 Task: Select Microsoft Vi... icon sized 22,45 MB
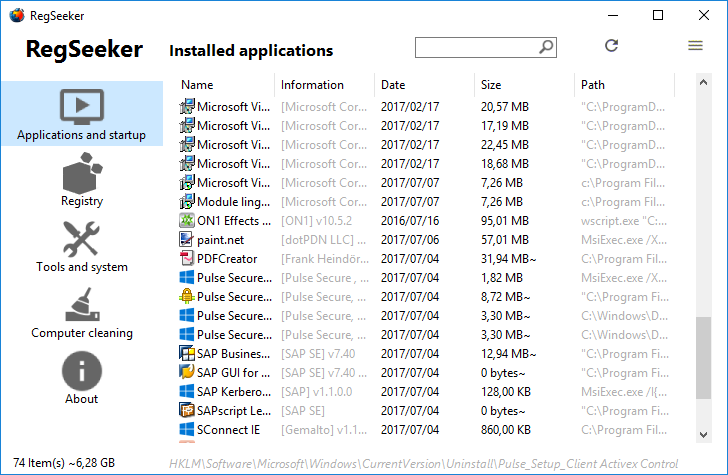click(187, 144)
